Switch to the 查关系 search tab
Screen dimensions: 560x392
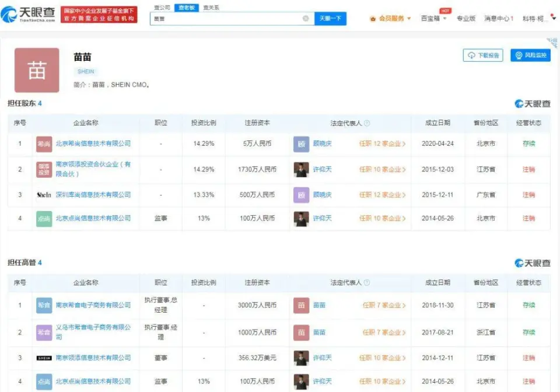tap(211, 8)
